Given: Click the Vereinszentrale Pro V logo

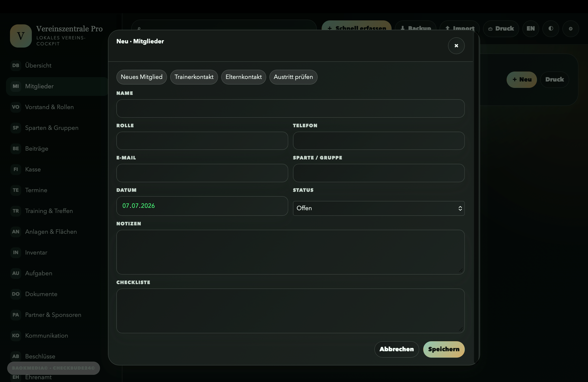Looking at the screenshot, I should coord(21,36).
